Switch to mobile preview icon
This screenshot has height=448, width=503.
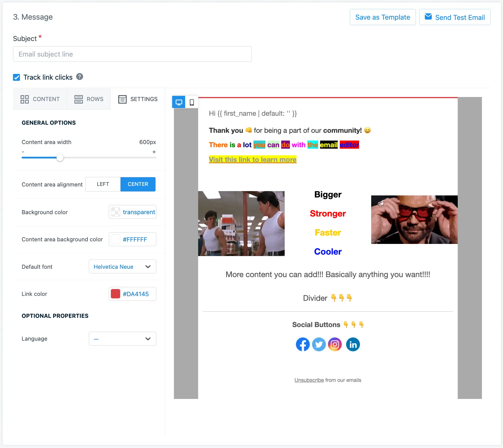click(x=192, y=102)
